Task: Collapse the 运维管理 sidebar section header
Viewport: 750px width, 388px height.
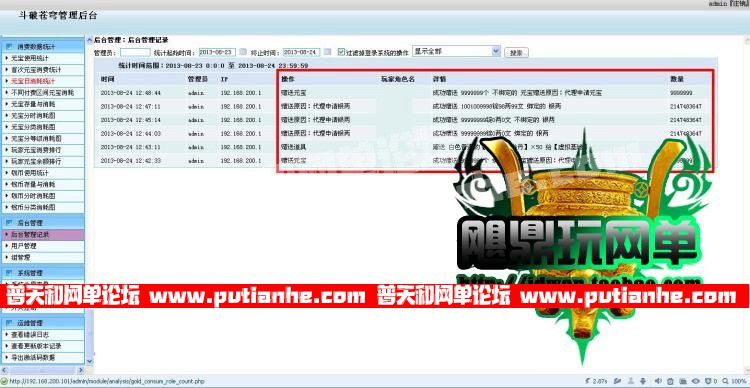Action: coord(43,323)
